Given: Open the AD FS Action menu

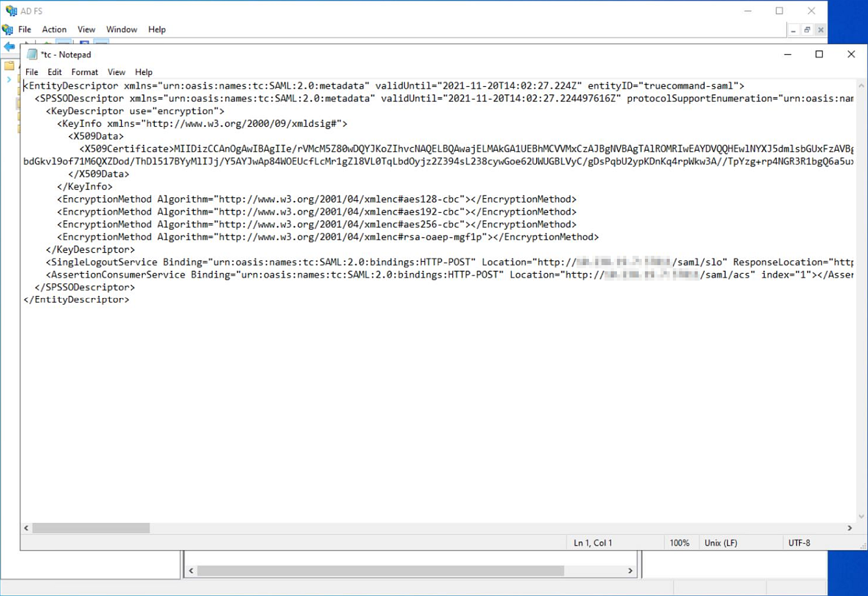Looking at the screenshot, I should [x=54, y=29].
